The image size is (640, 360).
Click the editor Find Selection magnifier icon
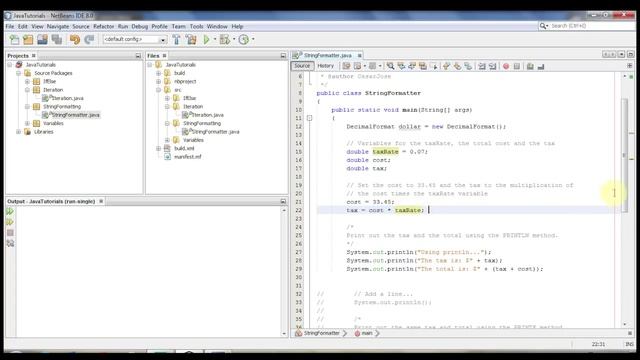pos(391,66)
